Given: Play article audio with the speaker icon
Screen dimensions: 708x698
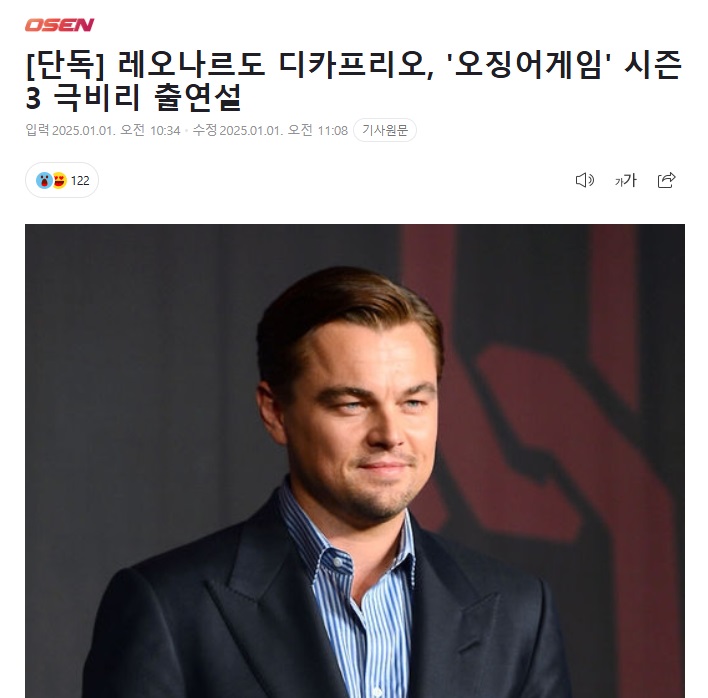Looking at the screenshot, I should click(585, 180).
